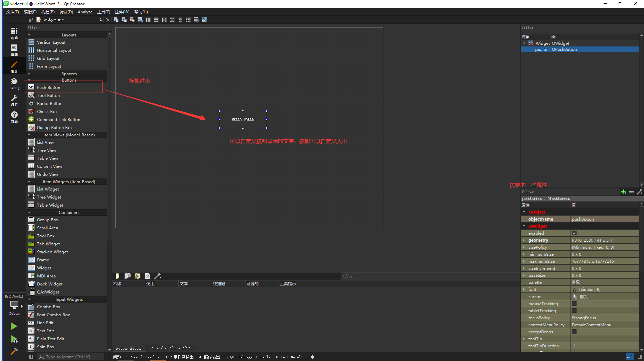Enable the mouseTracking checkbox

click(x=574, y=304)
